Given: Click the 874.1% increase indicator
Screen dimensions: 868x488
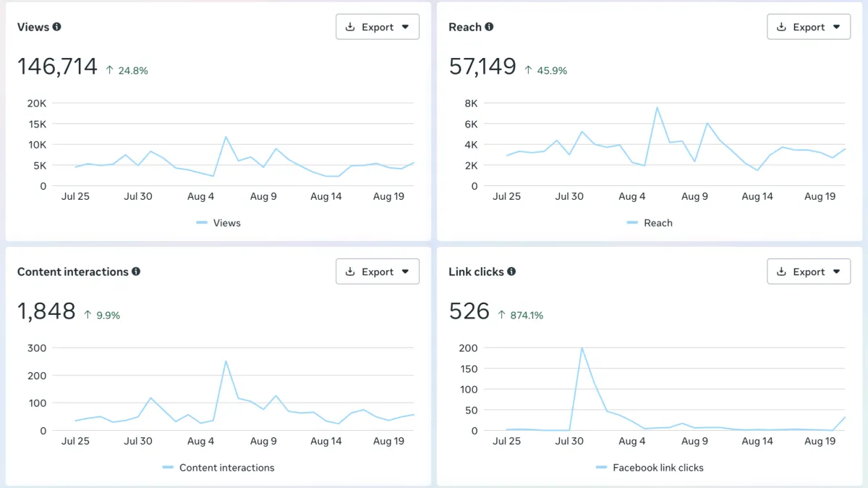Looking at the screenshot, I should [x=520, y=315].
